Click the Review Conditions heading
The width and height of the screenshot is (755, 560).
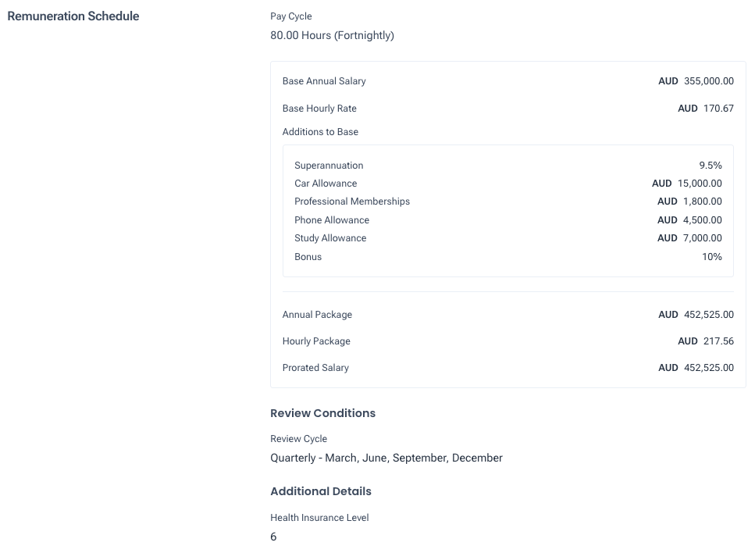click(x=322, y=413)
